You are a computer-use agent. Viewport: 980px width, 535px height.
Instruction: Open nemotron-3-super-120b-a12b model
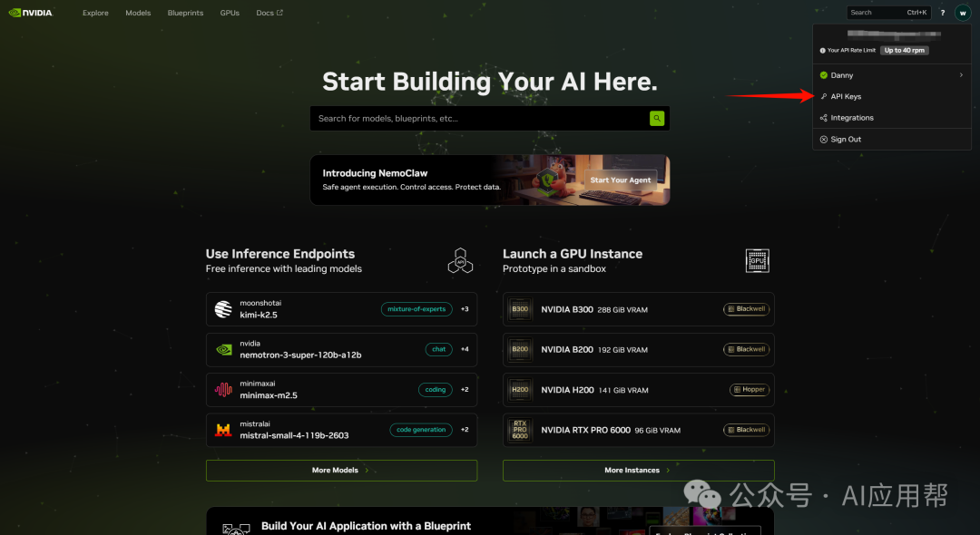point(341,350)
